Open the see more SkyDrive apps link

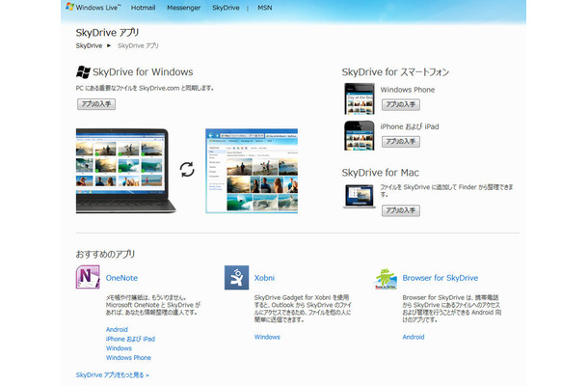click(x=112, y=374)
